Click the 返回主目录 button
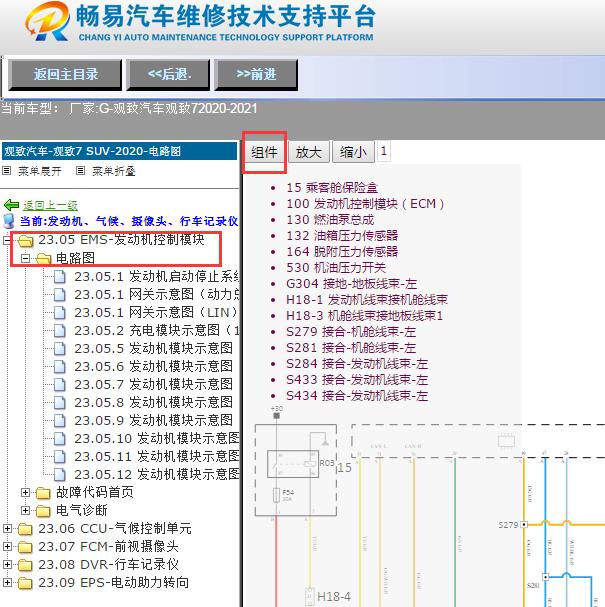605x607 pixels. pyautogui.click(x=65, y=74)
